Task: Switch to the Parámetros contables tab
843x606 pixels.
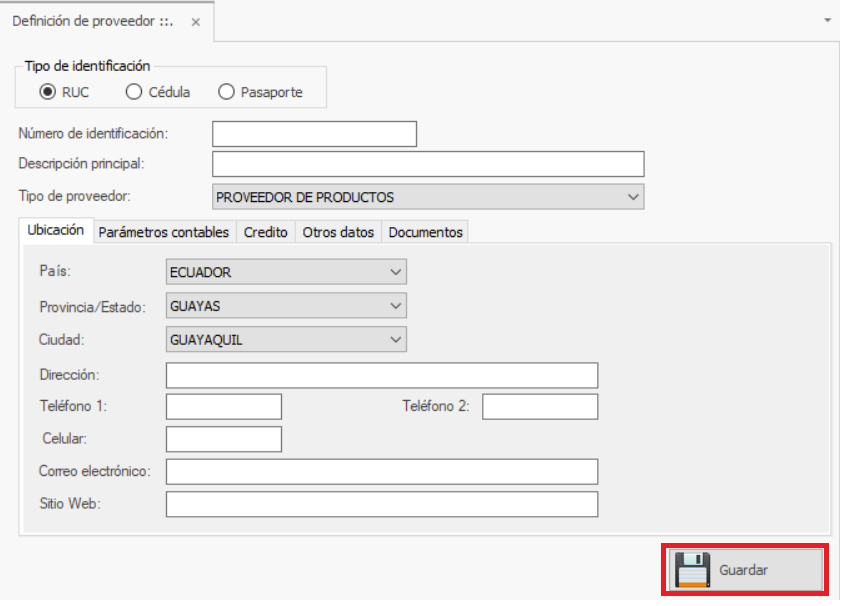Action: tap(164, 232)
